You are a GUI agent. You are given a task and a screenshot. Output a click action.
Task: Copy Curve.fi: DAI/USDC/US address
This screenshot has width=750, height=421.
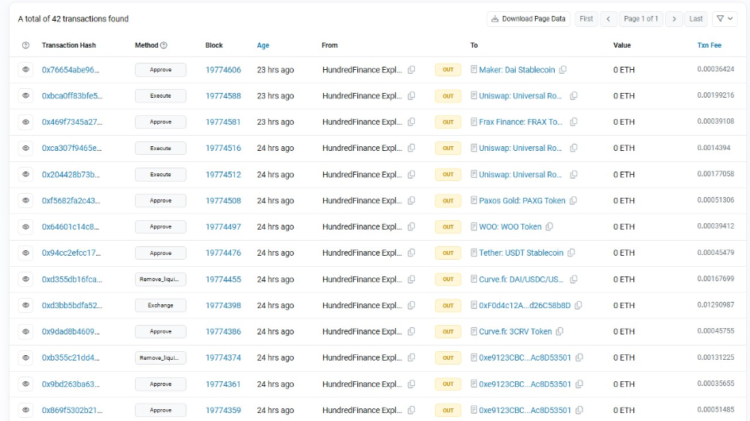tap(574, 279)
